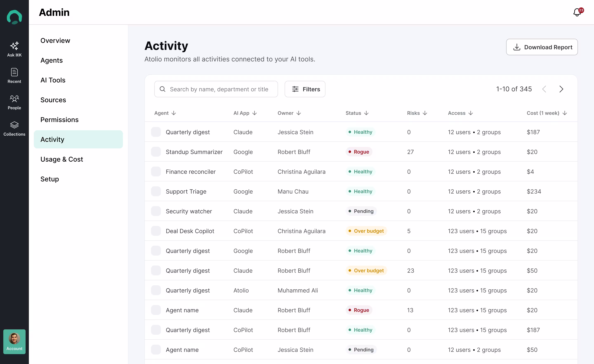Screen dimensions: 594x364
Task: Click the Download Report button
Action: 542,47
